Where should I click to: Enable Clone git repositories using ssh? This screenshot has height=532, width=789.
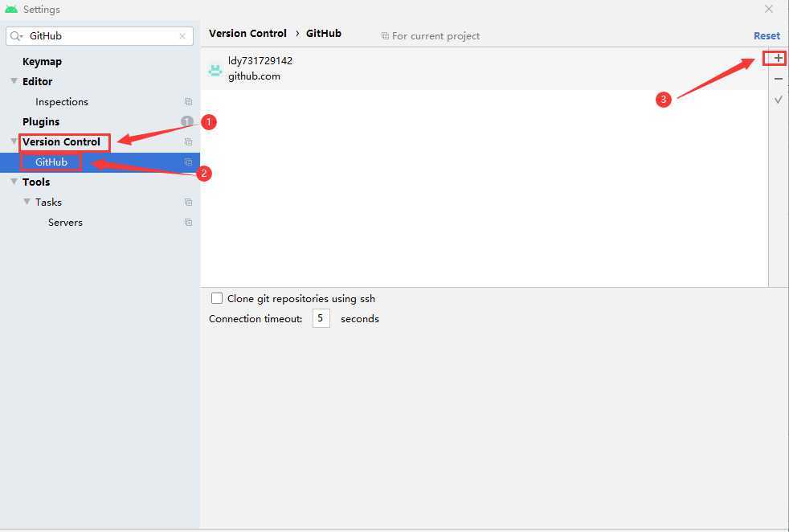(x=217, y=298)
